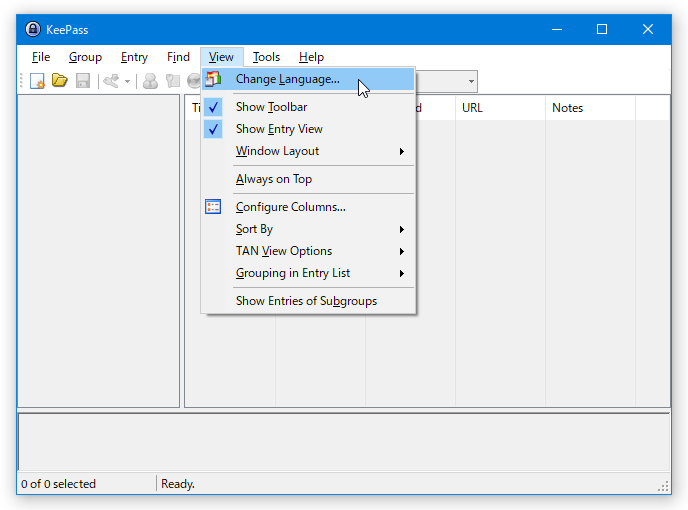
Task: Minimize the KeePass window
Action: point(557,29)
